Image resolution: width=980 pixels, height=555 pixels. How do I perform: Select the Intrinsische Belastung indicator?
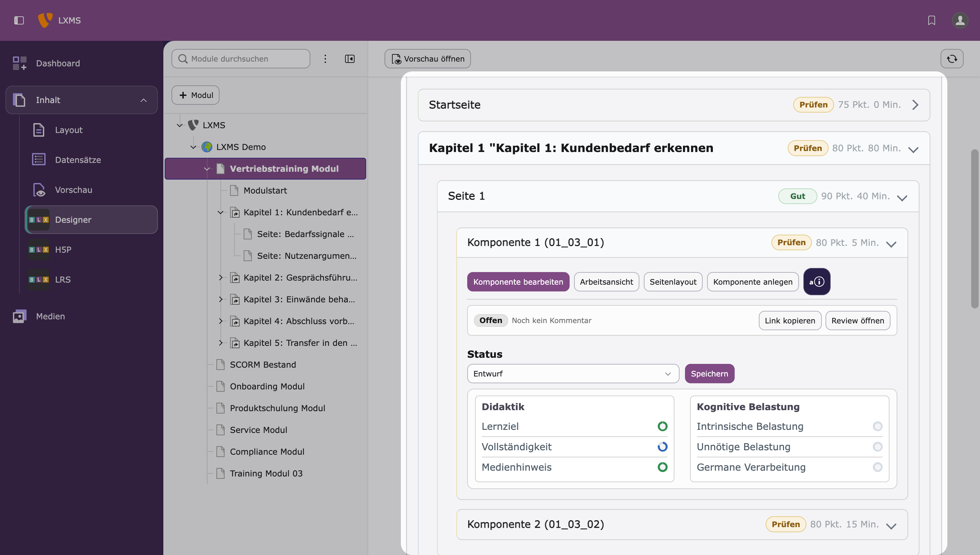click(x=878, y=426)
